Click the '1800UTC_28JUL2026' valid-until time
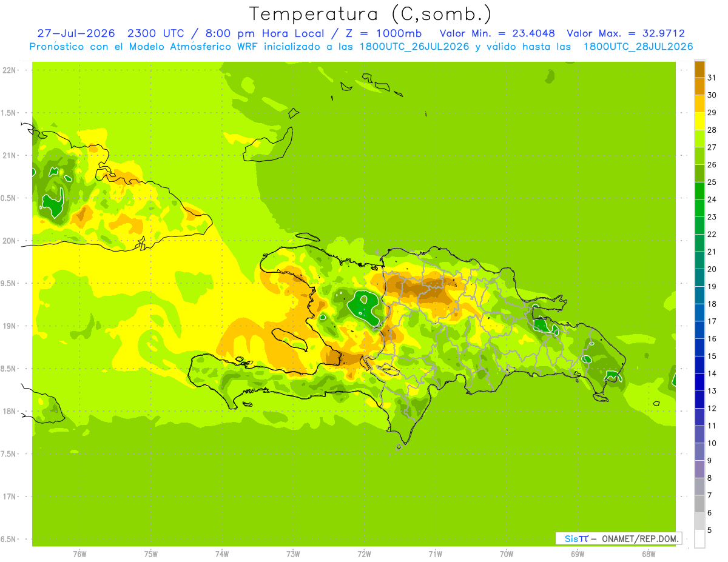 [x=638, y=47]
